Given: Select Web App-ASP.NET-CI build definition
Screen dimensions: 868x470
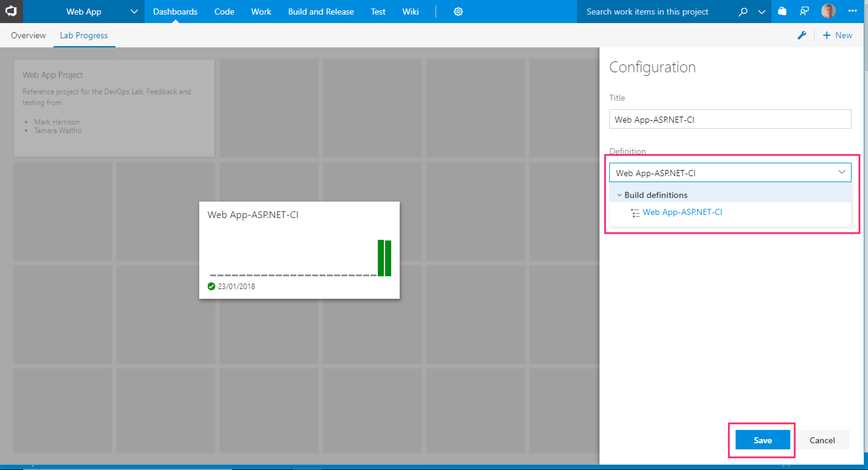Looking at the screenshot, I should (682, 212).
